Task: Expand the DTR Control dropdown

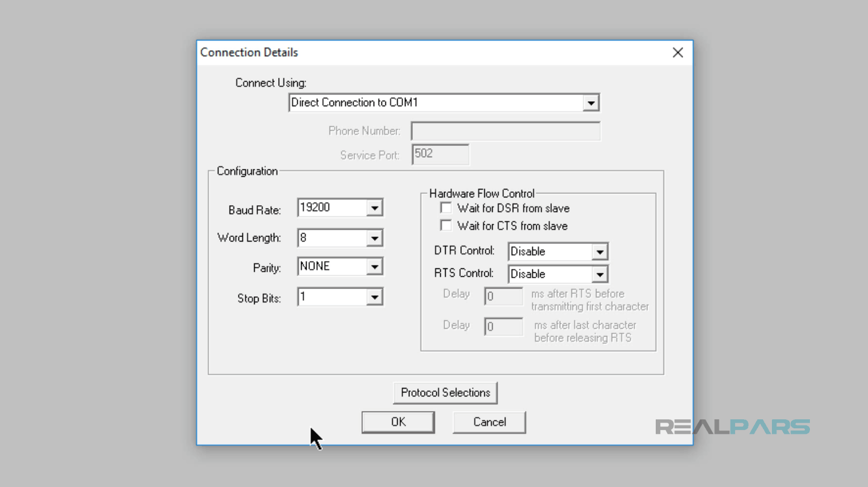Action: coord(600,251)
